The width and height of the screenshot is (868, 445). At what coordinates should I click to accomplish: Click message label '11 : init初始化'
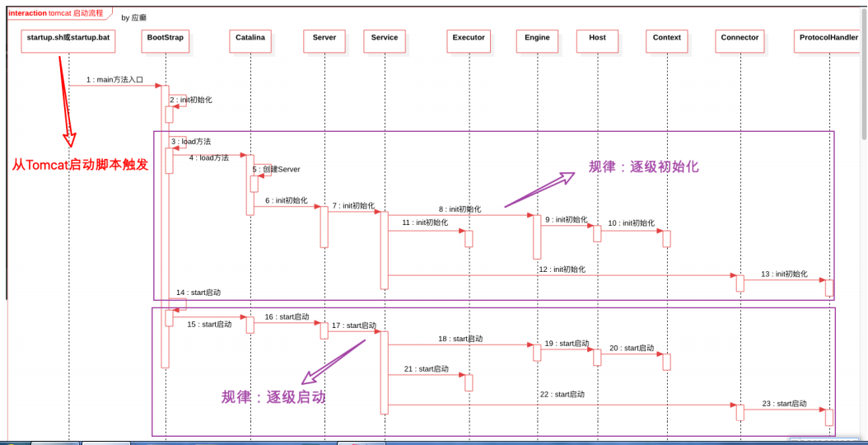425,222
